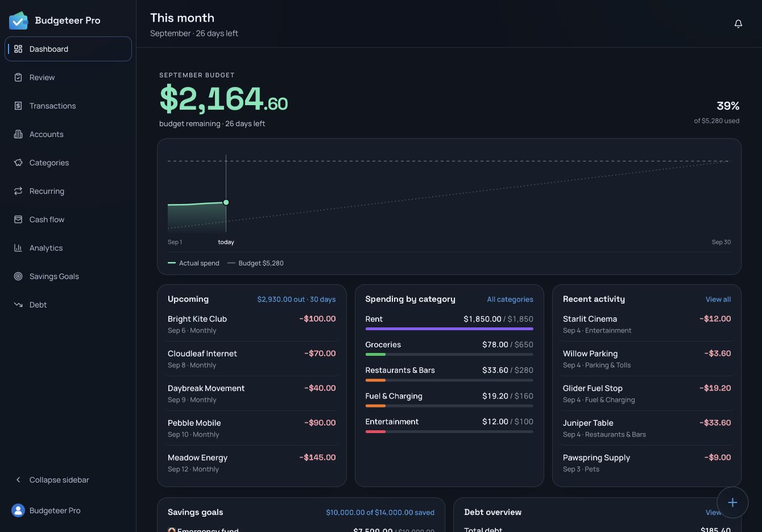Viewport: 762px width, 532px height.
Task: Select the Glider Fuel Stop transaction
Action: (x=647, y=393)
